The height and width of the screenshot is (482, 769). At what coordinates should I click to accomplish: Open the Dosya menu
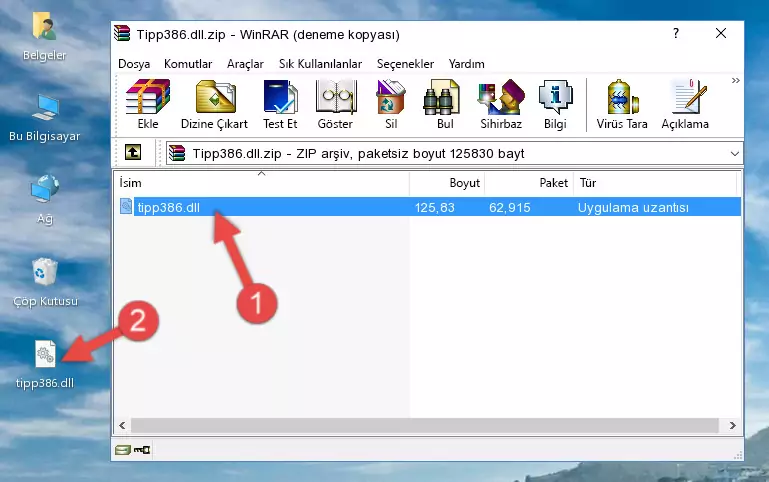click(x=134, y=64)
